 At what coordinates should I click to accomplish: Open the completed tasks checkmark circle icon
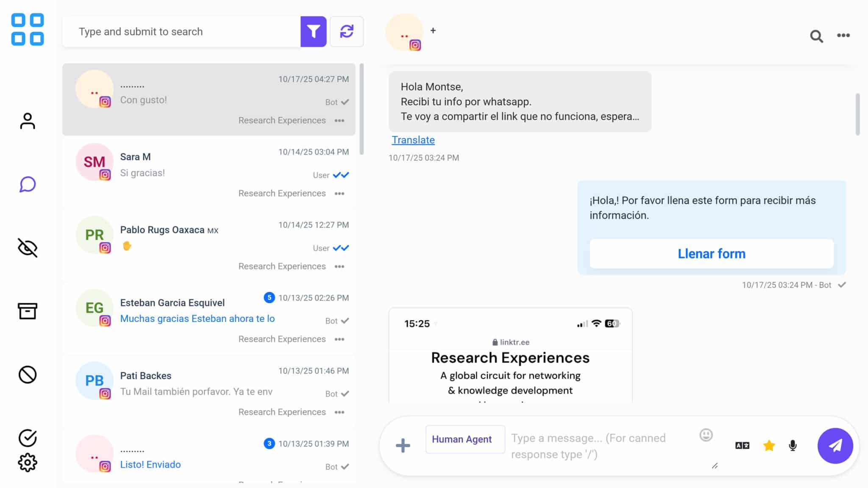click(x=28, y=438)
